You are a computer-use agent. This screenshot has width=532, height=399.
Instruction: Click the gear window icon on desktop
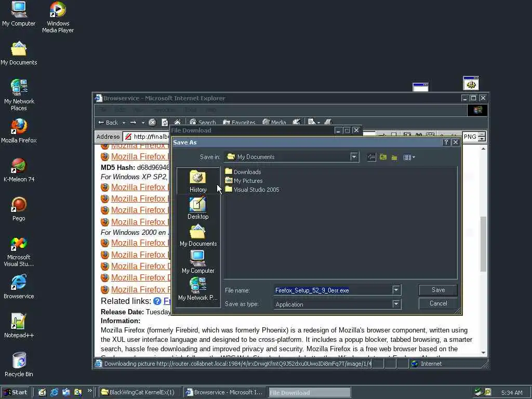click(471, 83)
